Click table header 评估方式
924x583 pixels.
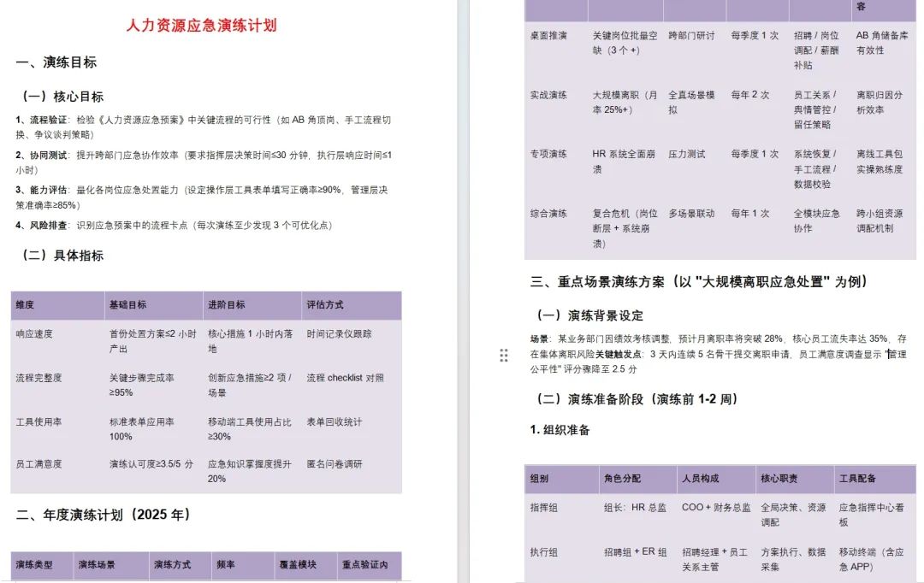(x=325, y=305)
